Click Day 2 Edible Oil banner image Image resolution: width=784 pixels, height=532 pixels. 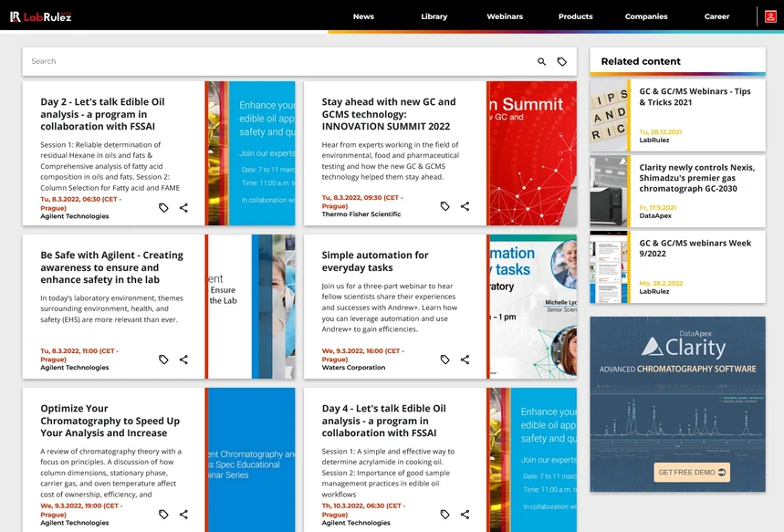pos(252,153)
